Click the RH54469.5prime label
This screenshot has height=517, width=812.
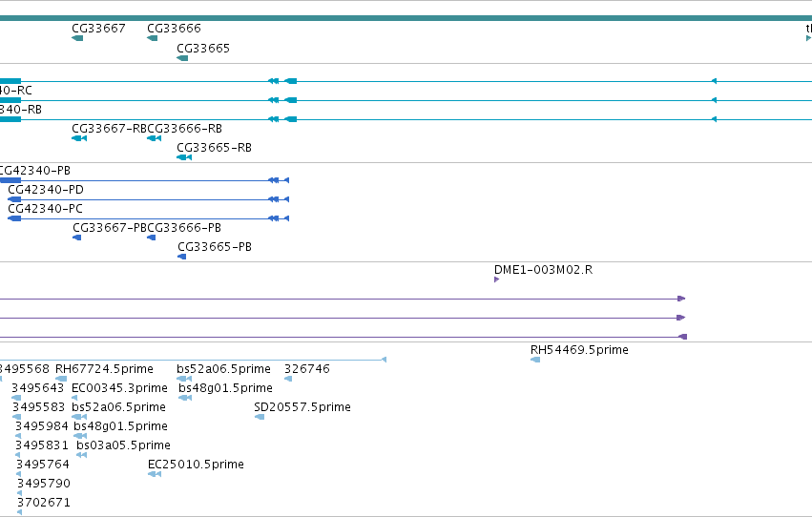[579, 350]
